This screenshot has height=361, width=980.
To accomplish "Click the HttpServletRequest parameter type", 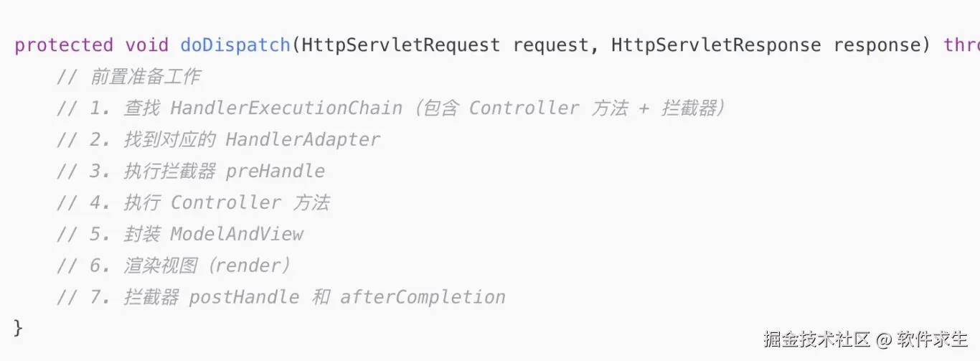I will pyautogui.click(x=400, y=45).
